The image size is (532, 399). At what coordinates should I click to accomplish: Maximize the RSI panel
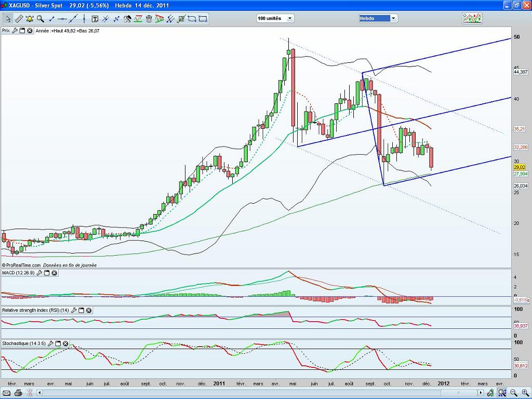(81, 310)
